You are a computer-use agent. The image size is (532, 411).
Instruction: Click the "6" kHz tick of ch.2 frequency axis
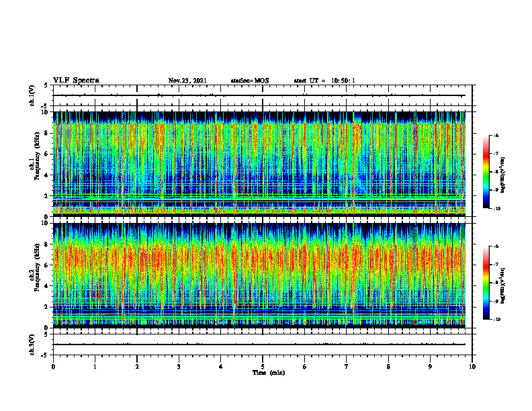tap(47, 265)
